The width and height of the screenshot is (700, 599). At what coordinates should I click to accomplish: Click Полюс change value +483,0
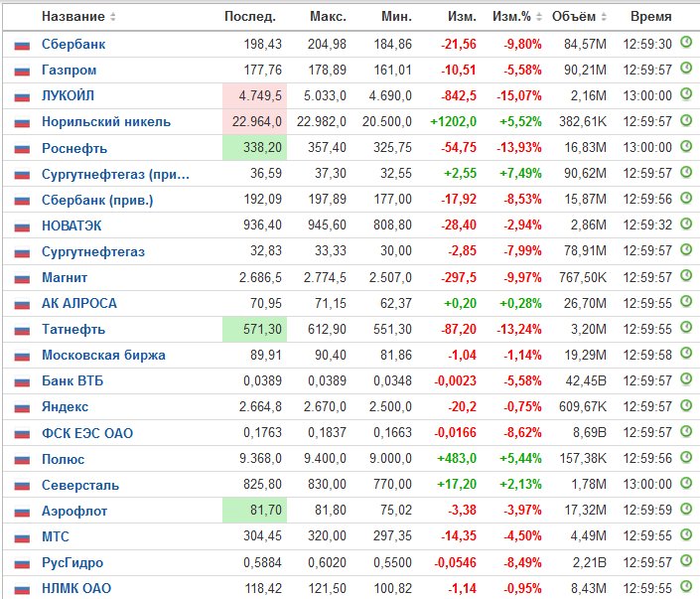(x=457, y=458)
